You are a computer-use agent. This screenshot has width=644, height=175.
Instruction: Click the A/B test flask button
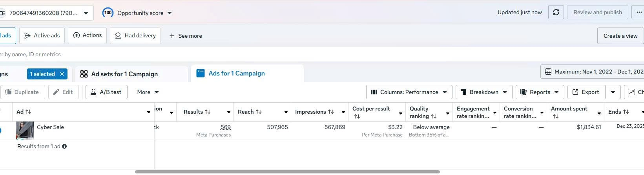[106, 92]
